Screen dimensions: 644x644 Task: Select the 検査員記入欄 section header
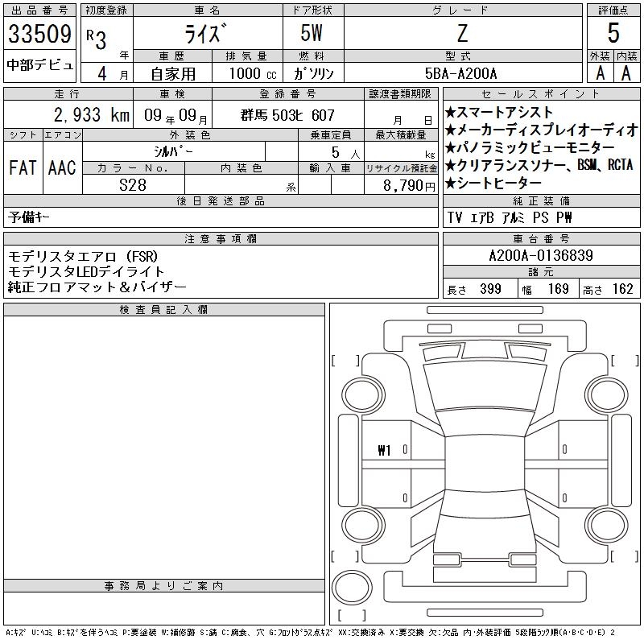(x=164, y=310)
